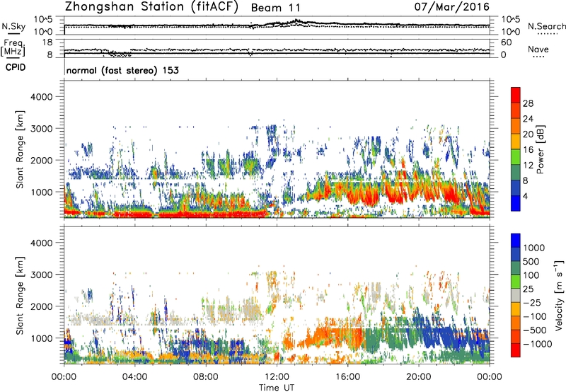Select the 'normal (fast stereo) 153' text

(x=122, y=70)
